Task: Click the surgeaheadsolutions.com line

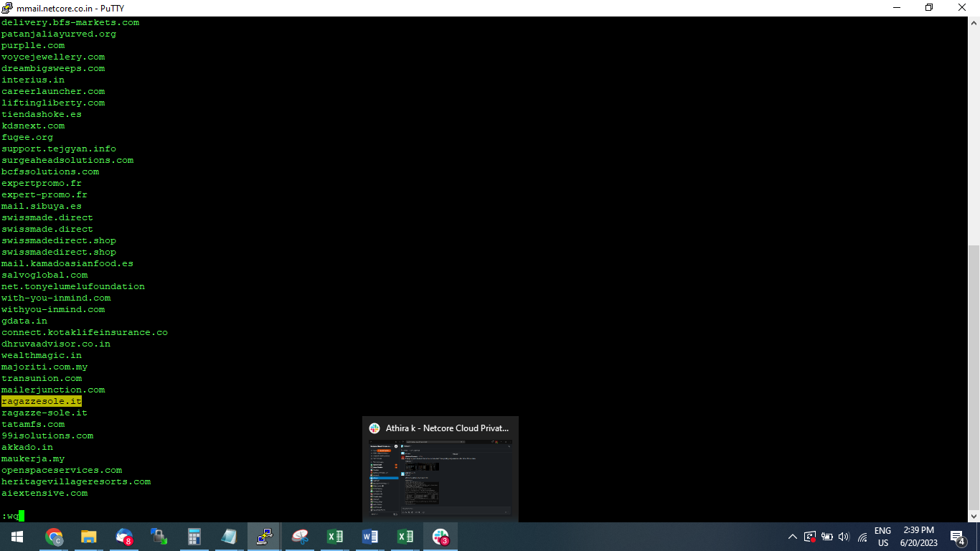Action: click(x=67, y=160)
